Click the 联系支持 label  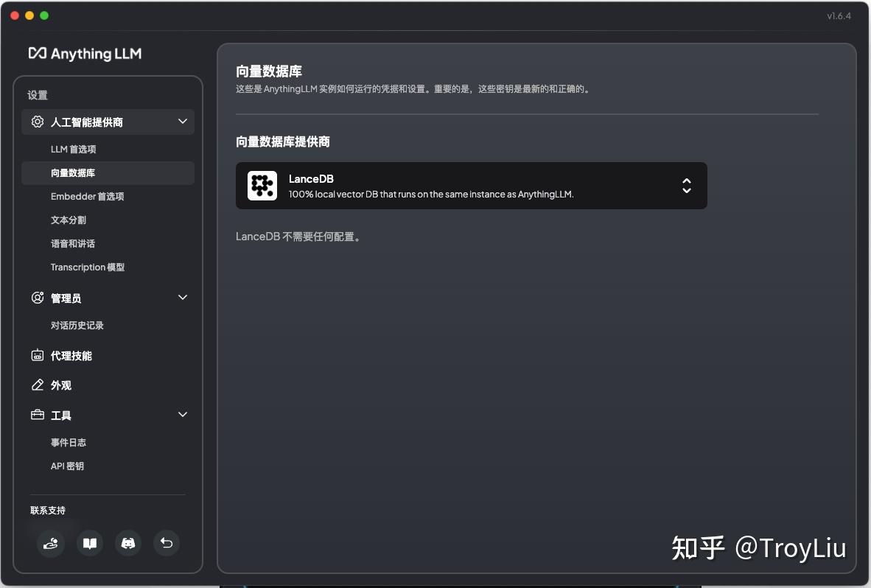(x=48, y=511)
